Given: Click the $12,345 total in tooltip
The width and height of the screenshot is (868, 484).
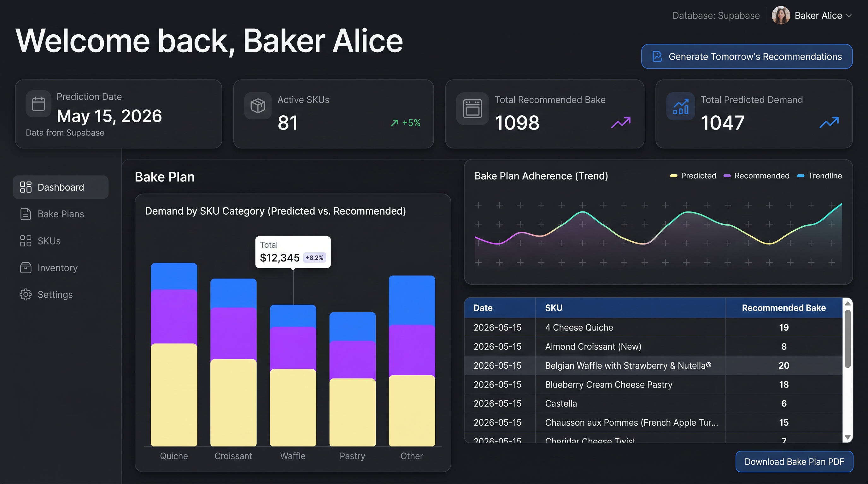Looking at the screenshot, I should (x=280, y=257).
